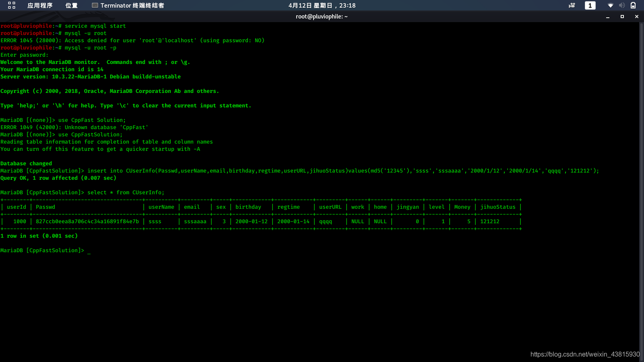Open the Wi-Fi network status icon
Viewport: 644px width, 362px height.
coord(611,5)
